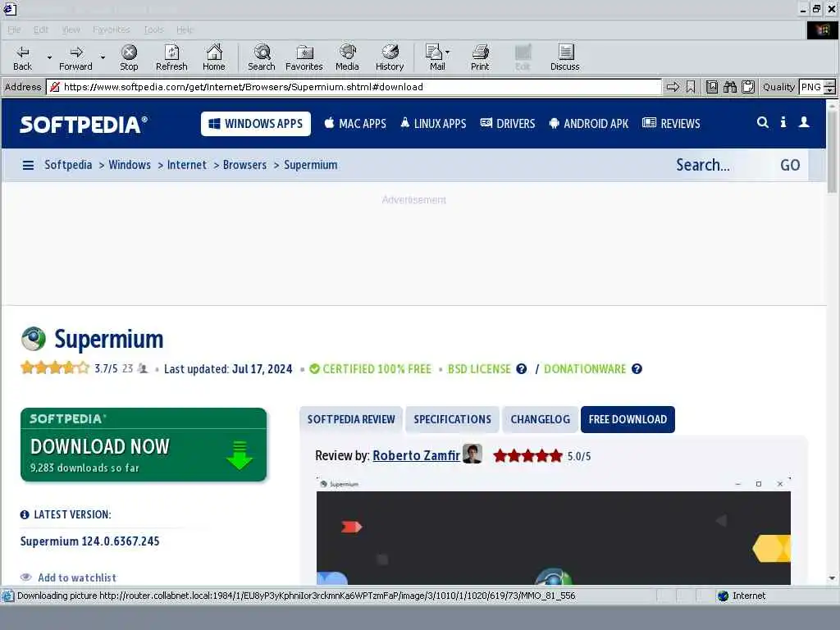Click the BSD License help icon
Image resolution: width=840 pixels, height=630 pixels.
point(521,369)
